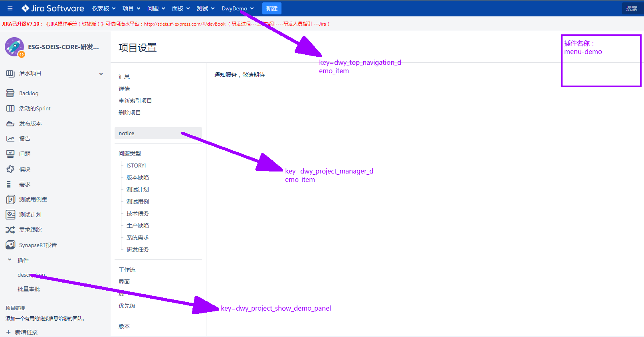Open the 测试计划 issue type under 问题类型
644x337 pixels.
click(138, 189)
